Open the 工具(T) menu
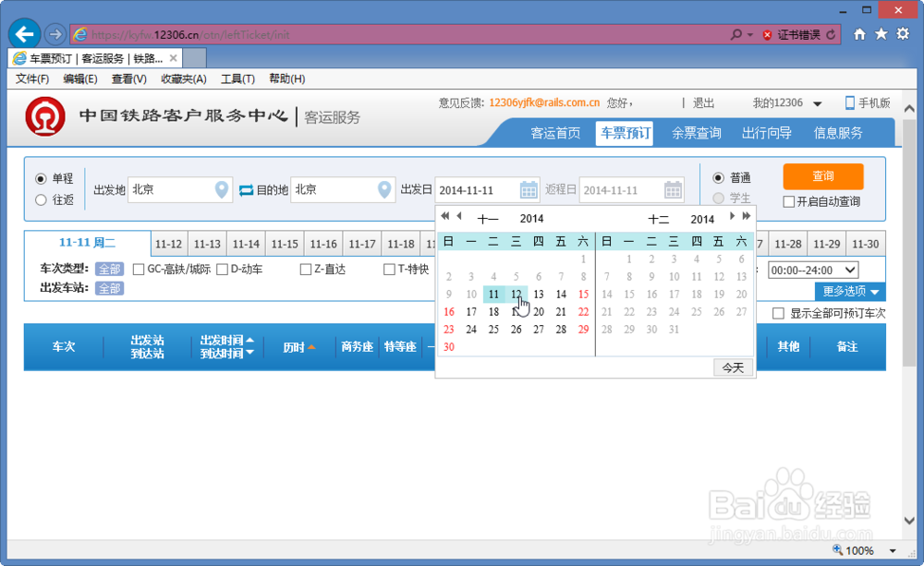Viewport: 924px width, 566px height. coord(237,78)
